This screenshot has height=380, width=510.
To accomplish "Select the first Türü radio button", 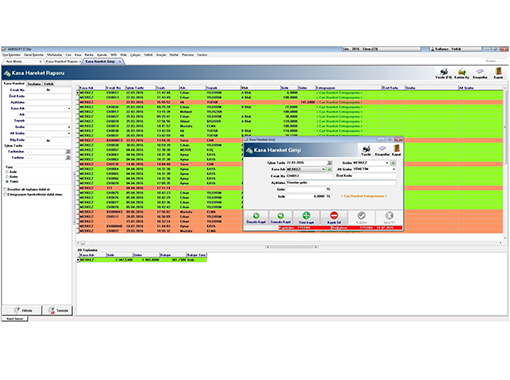I will coord(7,172).
